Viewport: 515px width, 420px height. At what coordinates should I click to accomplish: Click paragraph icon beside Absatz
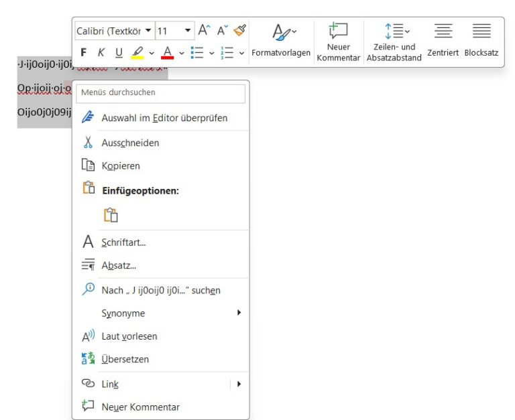[x=88, y=265]
